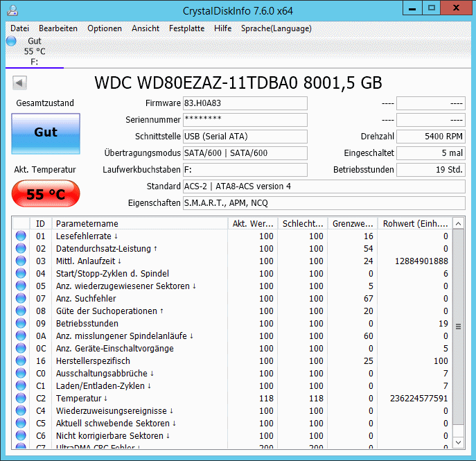Click the Parametername column header

point(140,223)
